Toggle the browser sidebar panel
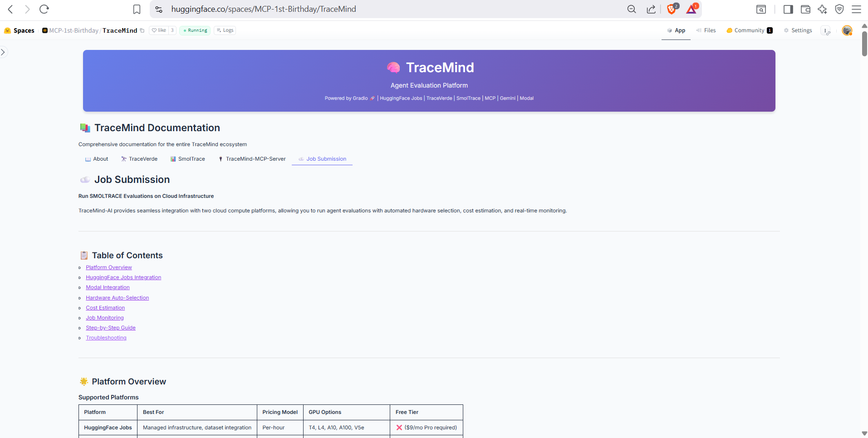 (788, 9)
